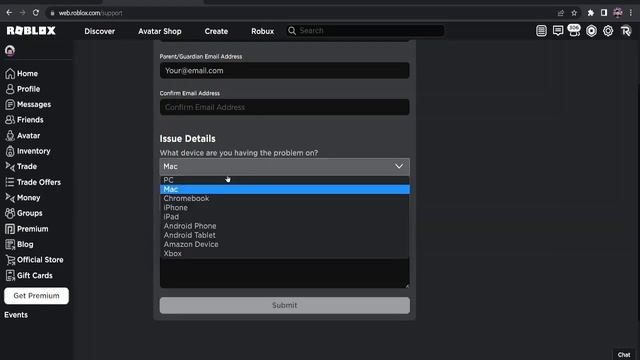The height and width of the screenshot is (360, 640).
Task: Click the Get Premium button
Action: point(36,296)
